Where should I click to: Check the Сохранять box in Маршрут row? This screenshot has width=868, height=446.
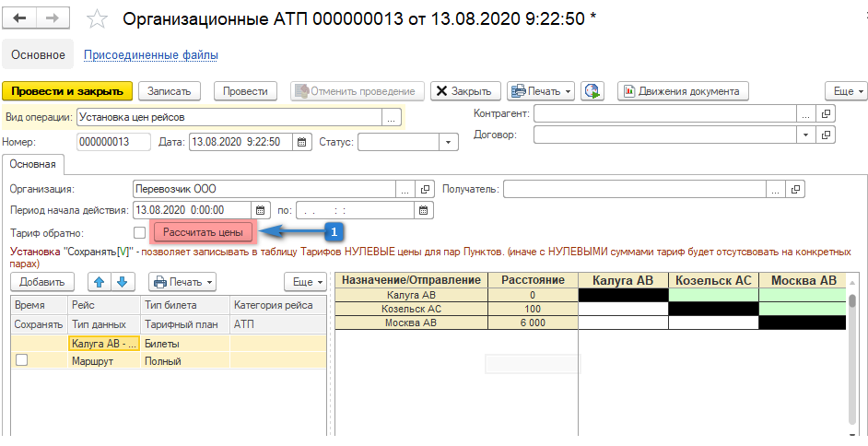tap(22, 362)
